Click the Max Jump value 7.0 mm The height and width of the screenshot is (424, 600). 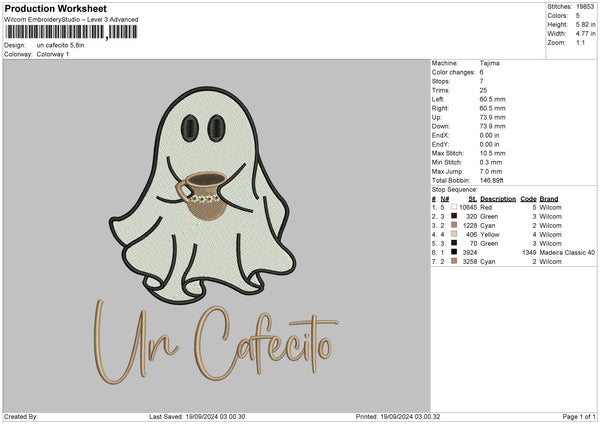(491, 171)
